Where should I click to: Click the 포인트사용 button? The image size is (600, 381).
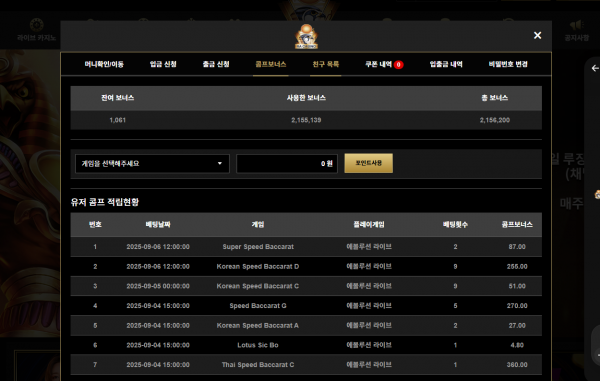[368, 163]
